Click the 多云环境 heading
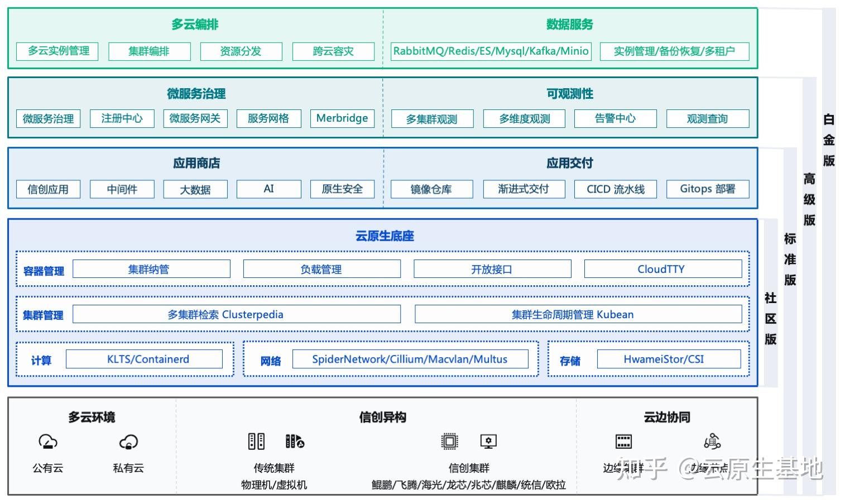Image resolution: width=845 pixels, height=504 pixels. [92, 417]
